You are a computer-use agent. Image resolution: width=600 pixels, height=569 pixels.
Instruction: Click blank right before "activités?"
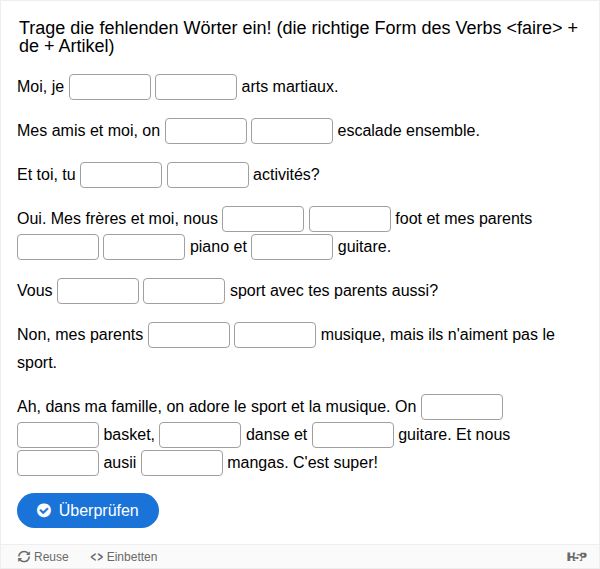point(207,175)
